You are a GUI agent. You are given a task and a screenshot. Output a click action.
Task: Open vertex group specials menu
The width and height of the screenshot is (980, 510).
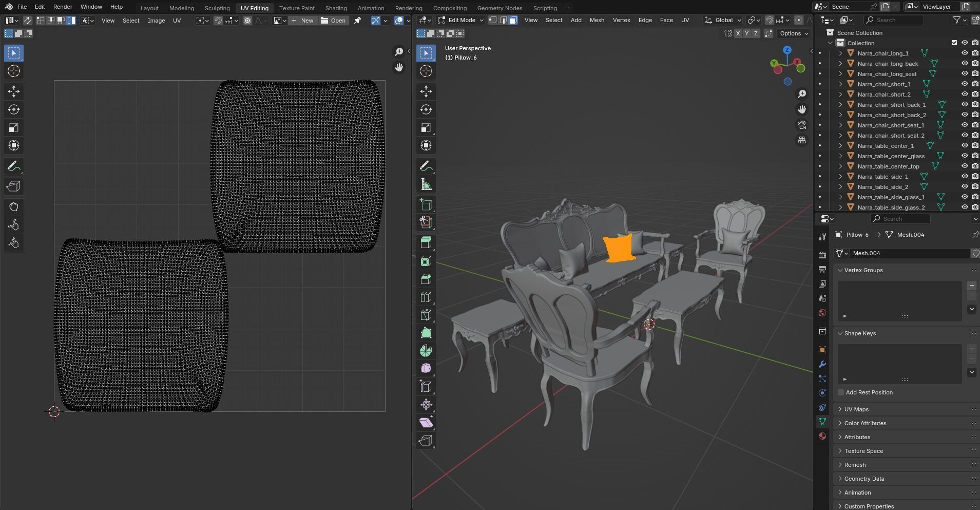[972, 309]
